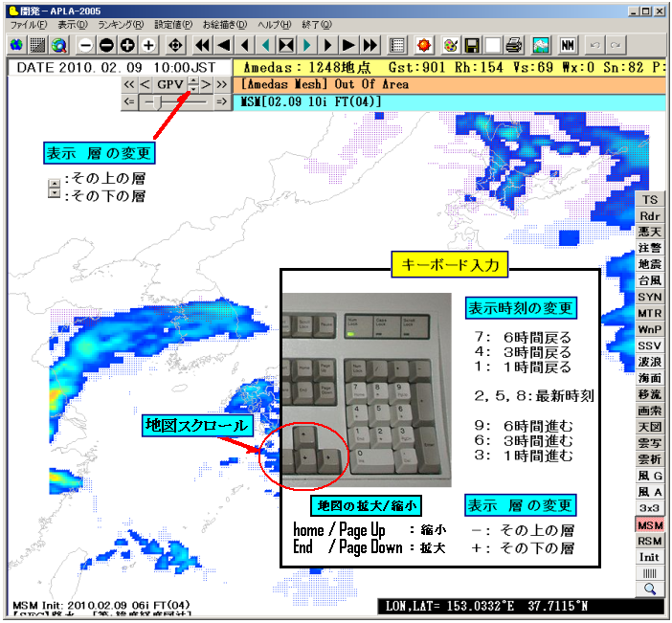
Task: Select the SYN sidebar button
Action: pos(650,297)
